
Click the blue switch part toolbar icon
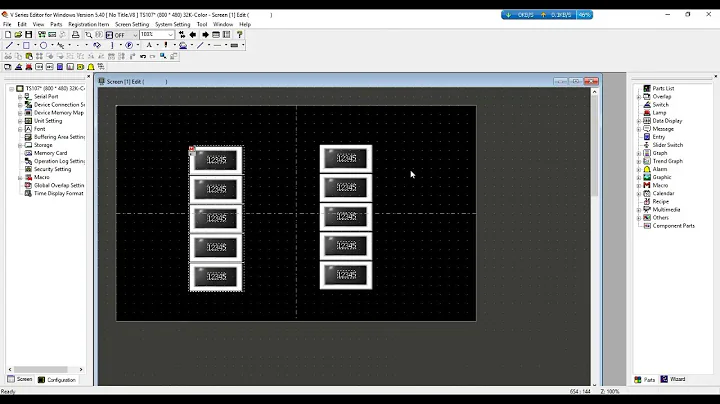[x=18, y=67]
